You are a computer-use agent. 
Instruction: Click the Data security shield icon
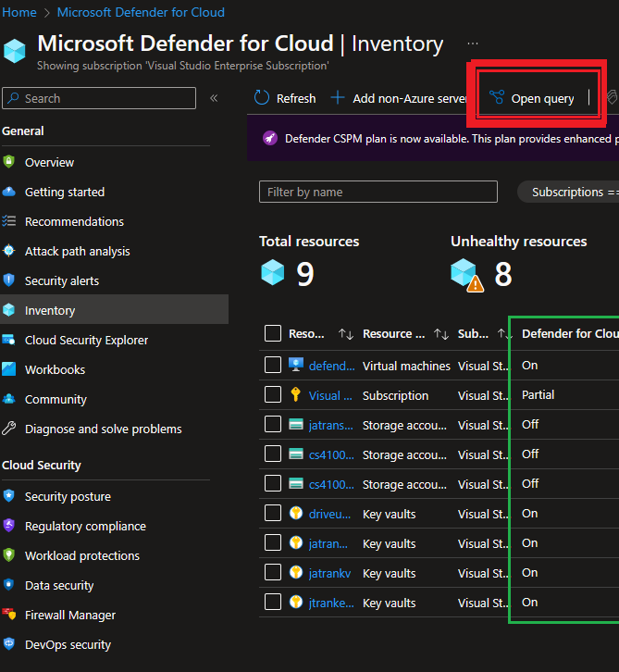(8, 585)
